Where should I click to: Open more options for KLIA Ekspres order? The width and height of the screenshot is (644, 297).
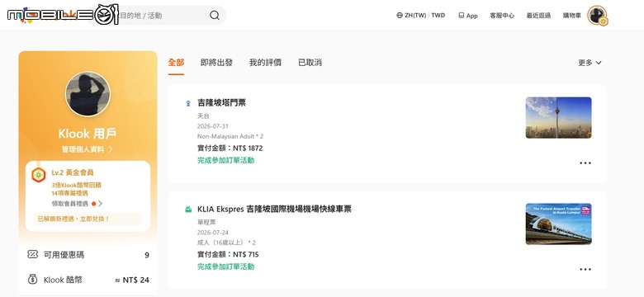[585, 270]
